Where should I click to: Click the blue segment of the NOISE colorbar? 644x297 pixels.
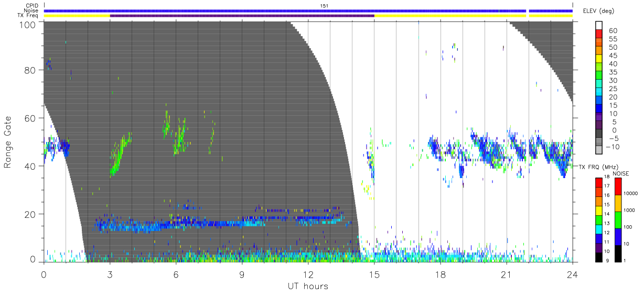click(x=618, y=236)
